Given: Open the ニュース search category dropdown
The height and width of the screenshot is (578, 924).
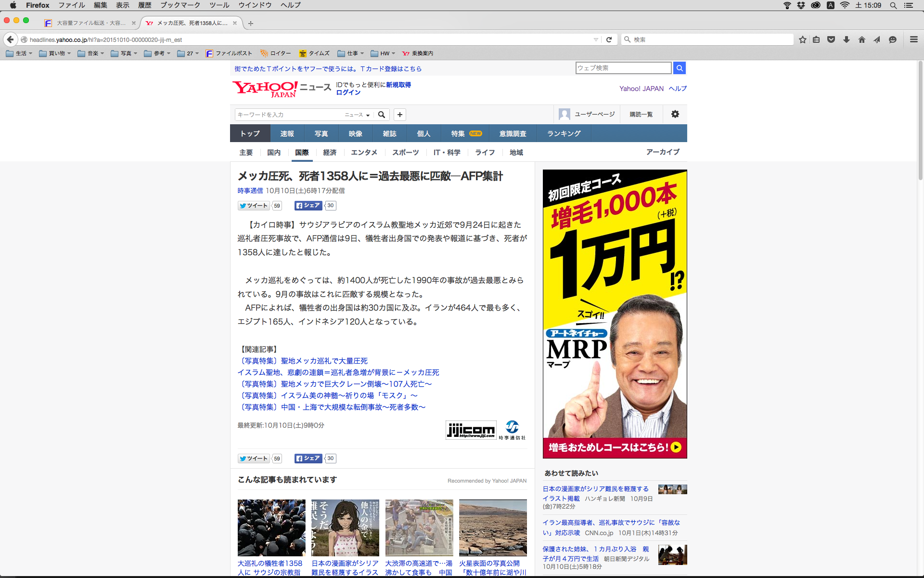Looking at the screenshot, I should click(357, 115).
